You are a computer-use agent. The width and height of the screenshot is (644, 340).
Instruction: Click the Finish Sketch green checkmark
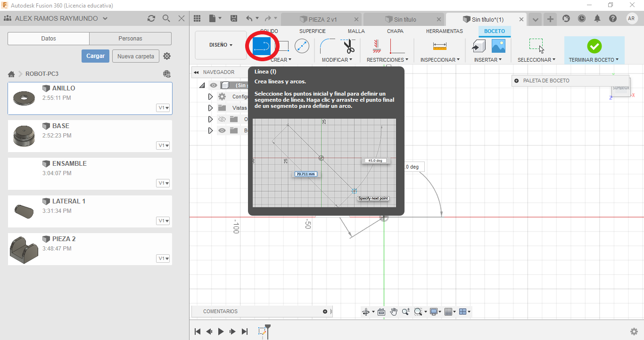(594, 46)
